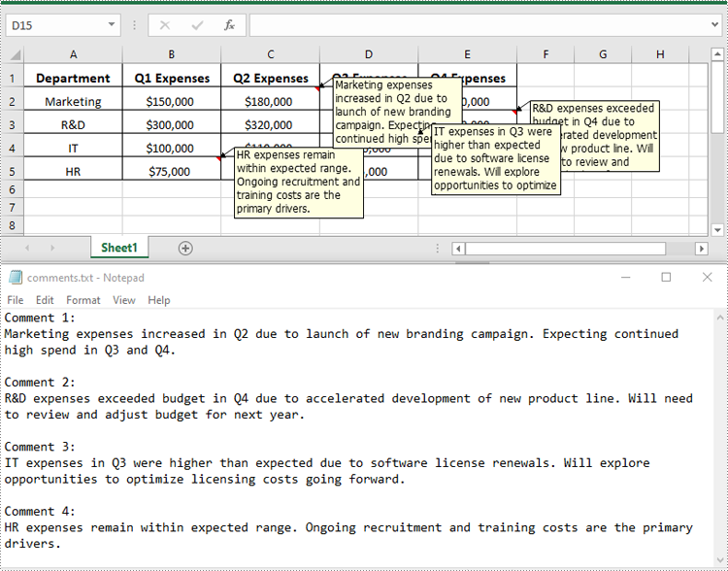Viewport: 728px width, 571px height.
Task: Add a new sheet with plus button
Action: click(185, 249)
